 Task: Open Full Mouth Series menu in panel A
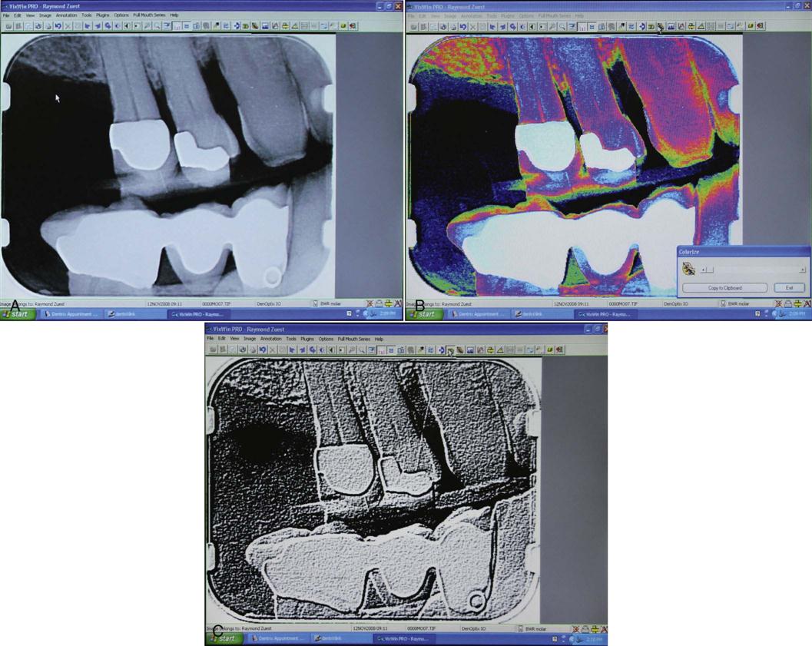point(149,15)
